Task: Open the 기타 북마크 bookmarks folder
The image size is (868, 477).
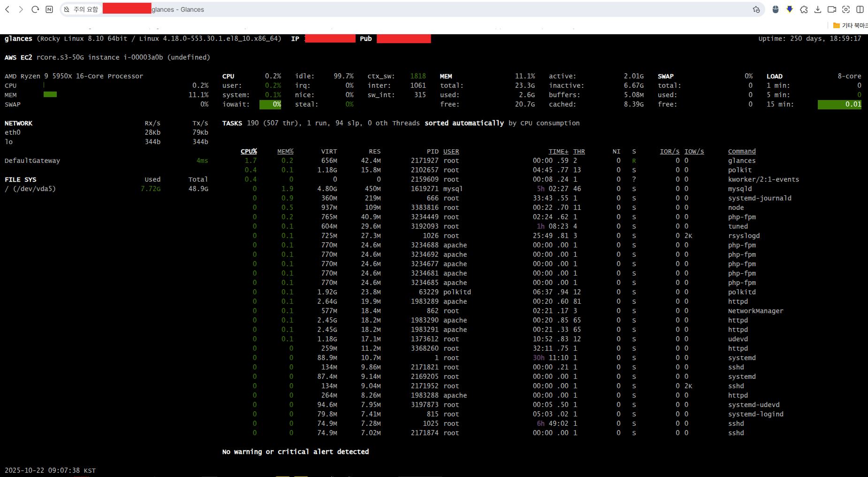Action: pyautogui.click(x=850, y=25)
